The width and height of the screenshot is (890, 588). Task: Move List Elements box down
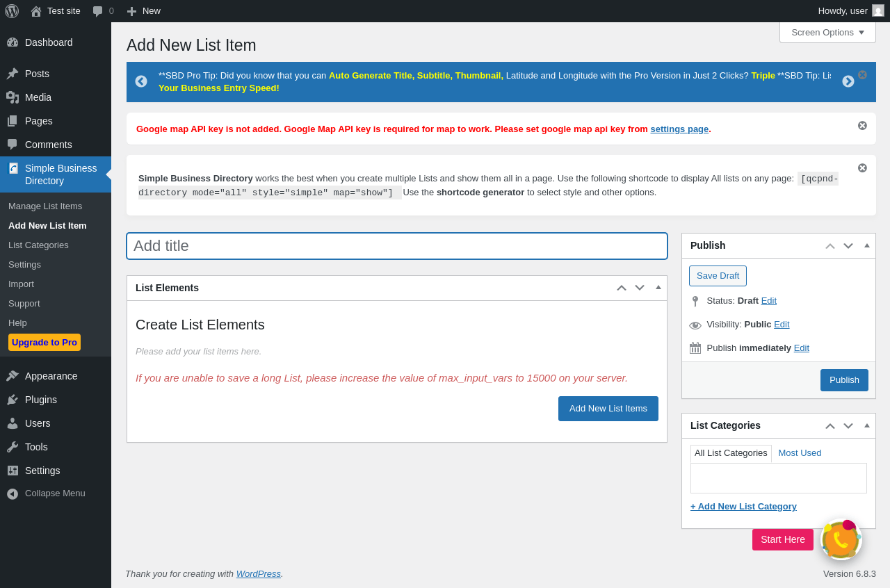[640, 288]
